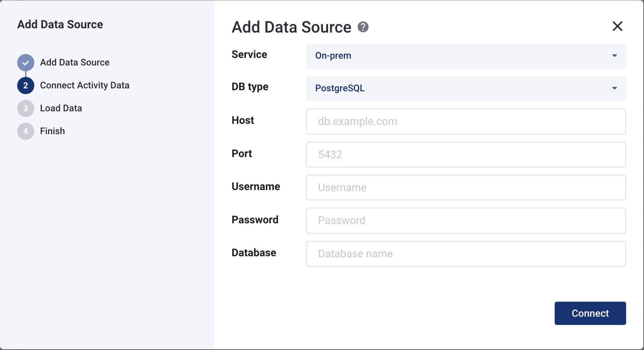Click the DB type dropdown arrow
Image resolution: width=644 pixels, height=350 pixels.
614,88
